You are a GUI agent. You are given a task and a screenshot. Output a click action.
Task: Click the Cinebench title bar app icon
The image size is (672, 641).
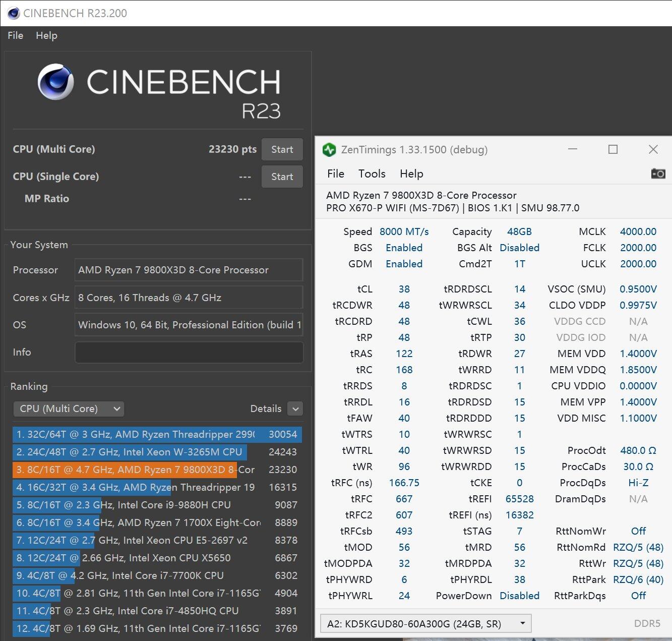pyautogui.click(x=14, y=13)
